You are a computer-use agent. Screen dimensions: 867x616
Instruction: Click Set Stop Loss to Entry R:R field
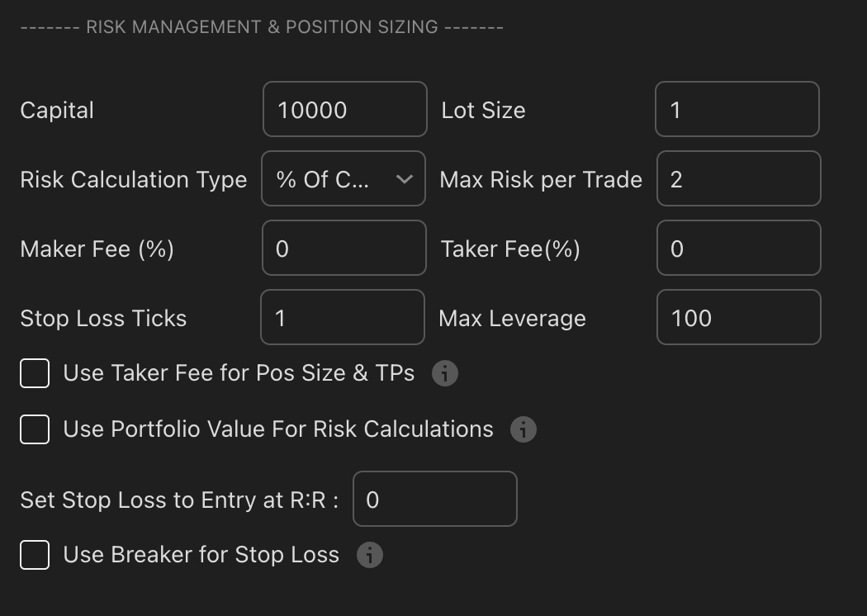pos(434,499)
